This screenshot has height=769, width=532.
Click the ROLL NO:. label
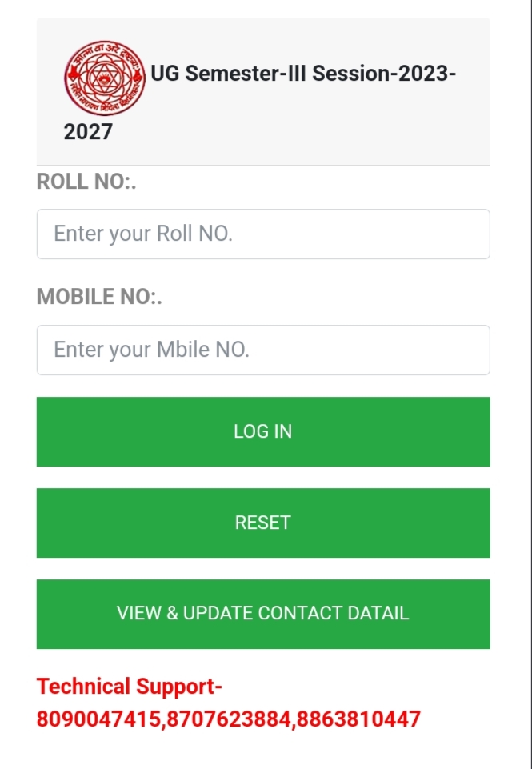[x=86, y=182]
